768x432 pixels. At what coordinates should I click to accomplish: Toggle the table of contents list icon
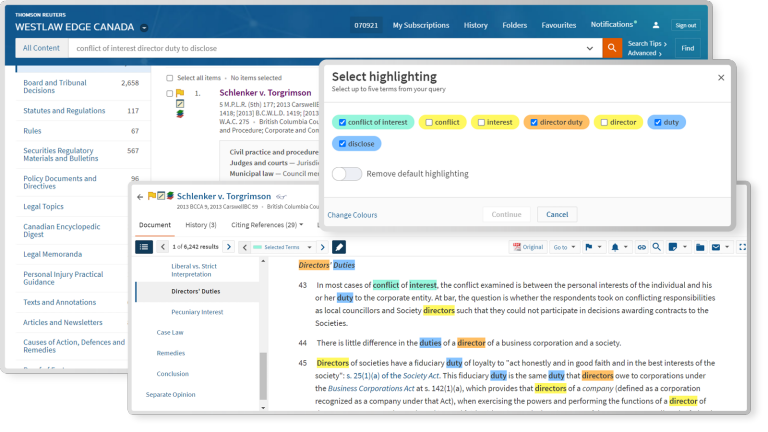coord(144,247)
